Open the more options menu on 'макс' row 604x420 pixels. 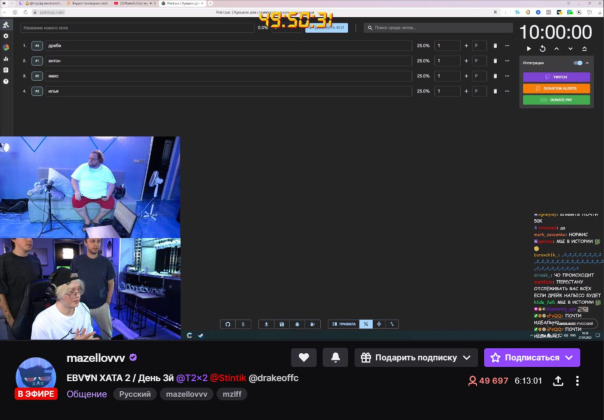[507, 76]
